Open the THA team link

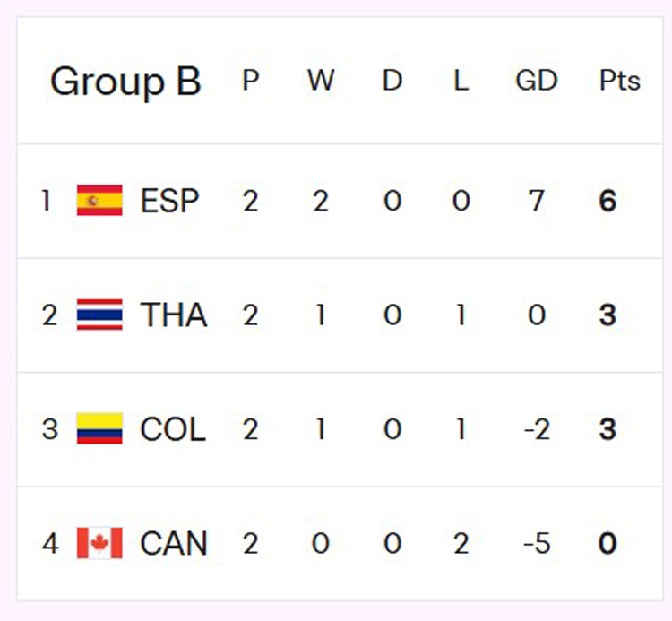[x=173, y=315]
